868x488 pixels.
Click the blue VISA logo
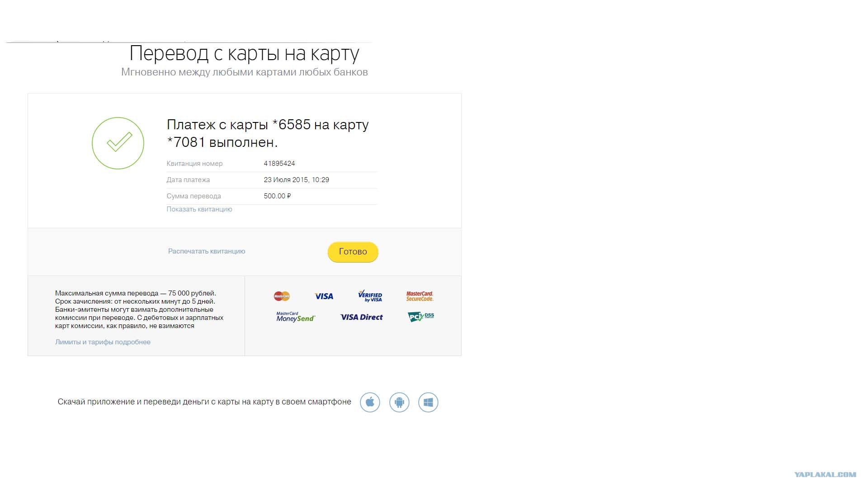(324, 296)
